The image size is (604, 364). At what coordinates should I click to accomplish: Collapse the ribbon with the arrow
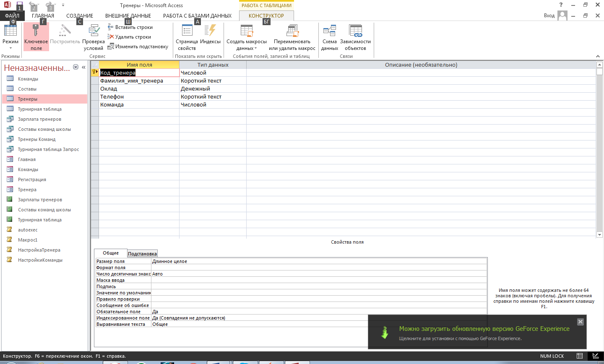pyautogui.click(x=598, y=56)
